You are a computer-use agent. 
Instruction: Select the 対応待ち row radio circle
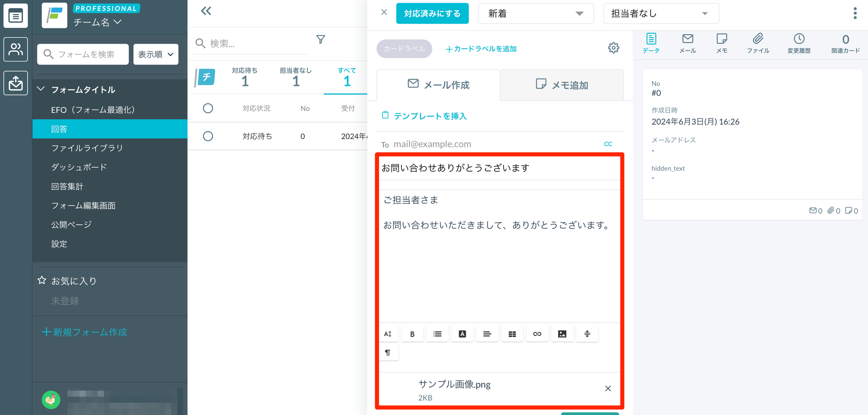point(208,136)
